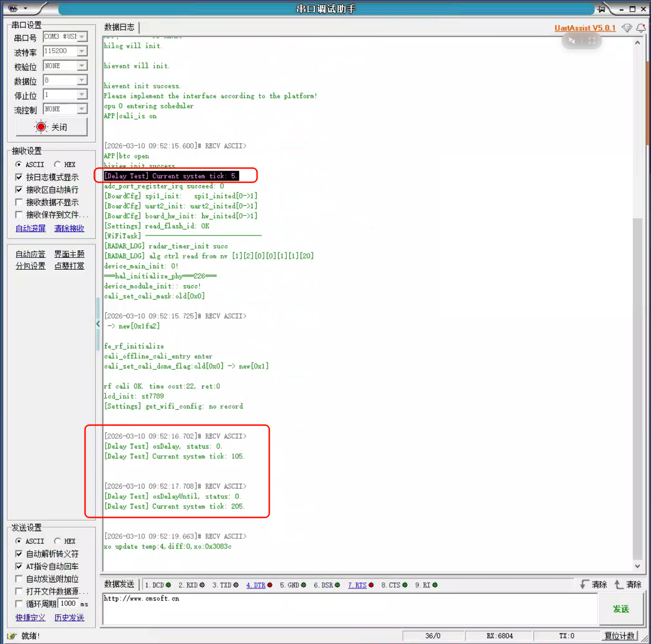Open the diamond VIP icon
Screen dimensions: 651x644
[627, 28]
